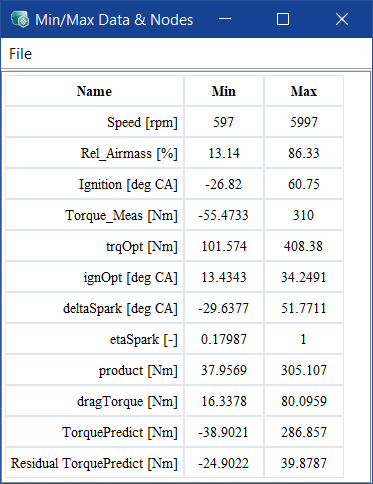Select Residual TorquePredict [Nm] name cell
The image size is (373, 484).
pos(95,463)
